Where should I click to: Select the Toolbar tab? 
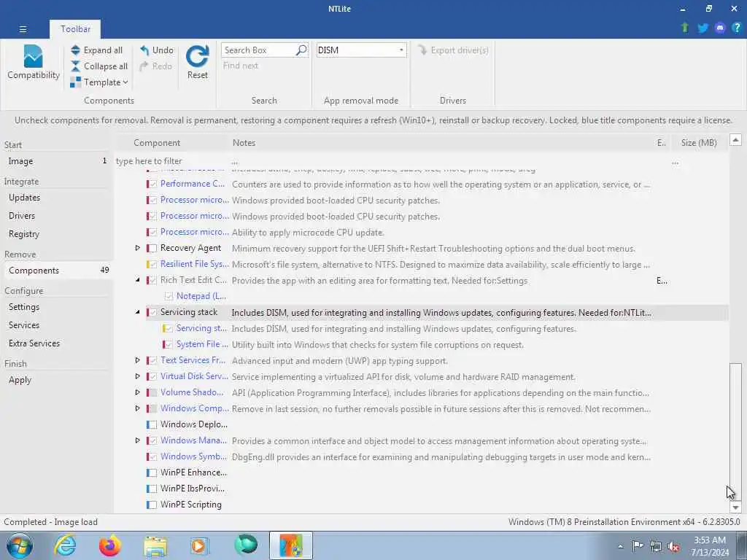[x=75, y=29]
